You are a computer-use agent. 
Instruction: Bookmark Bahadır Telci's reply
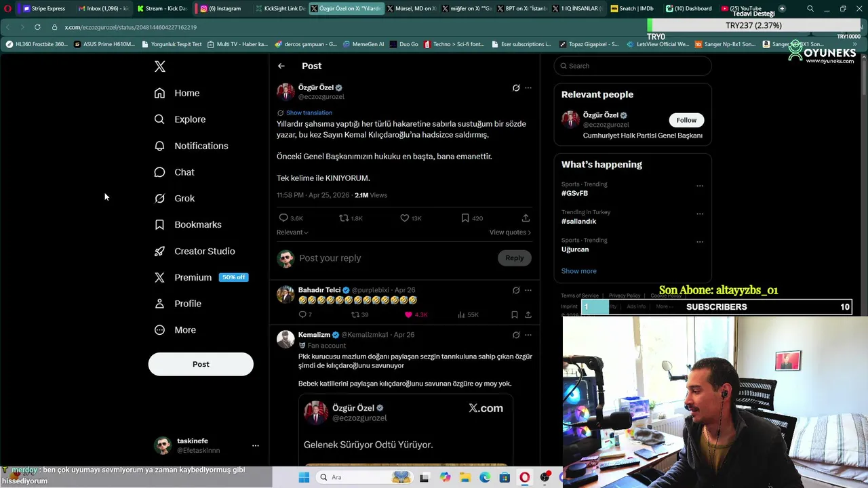515,314
